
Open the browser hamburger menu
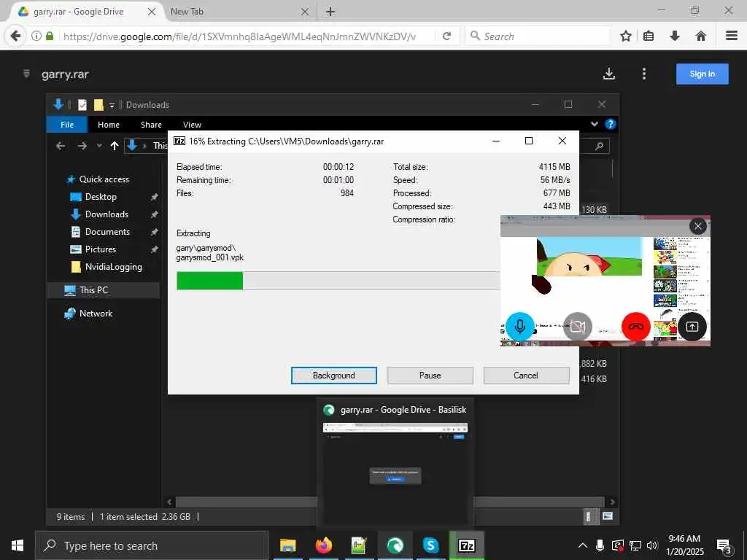(x=732, y=36)
